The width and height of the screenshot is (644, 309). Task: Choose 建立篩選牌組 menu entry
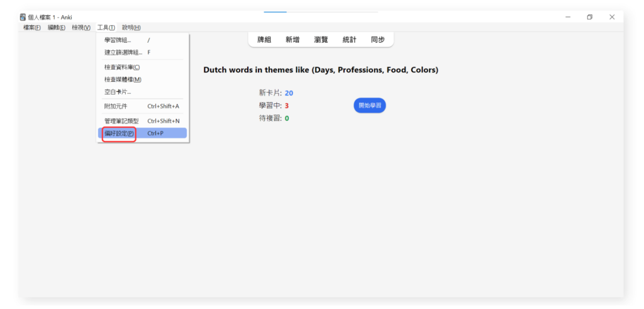(x=123, y=52)
